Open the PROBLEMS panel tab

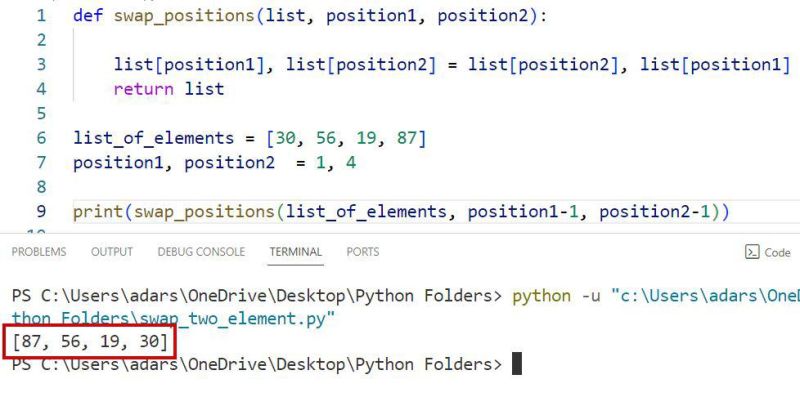39,252
